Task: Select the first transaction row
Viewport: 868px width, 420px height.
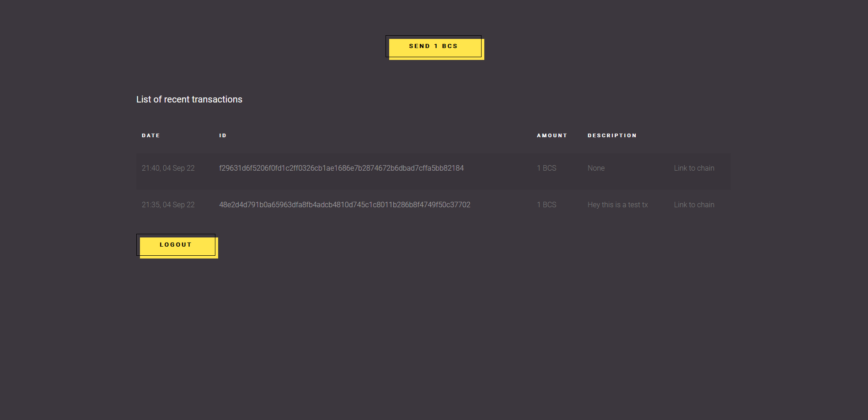Action: click(434, 171)
